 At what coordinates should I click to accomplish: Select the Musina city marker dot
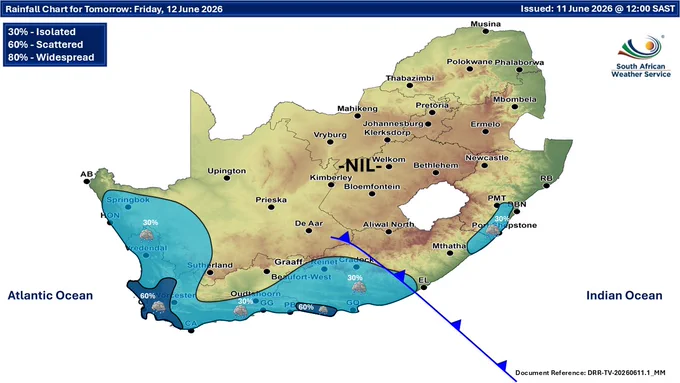[486, 31]
